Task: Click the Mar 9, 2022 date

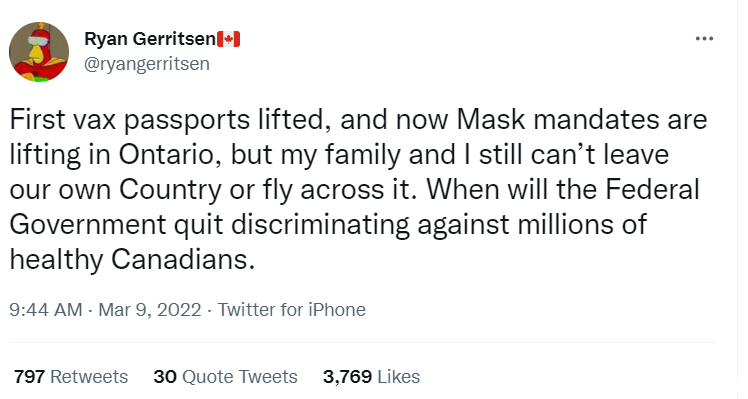Action: click(x=150, y=310)
